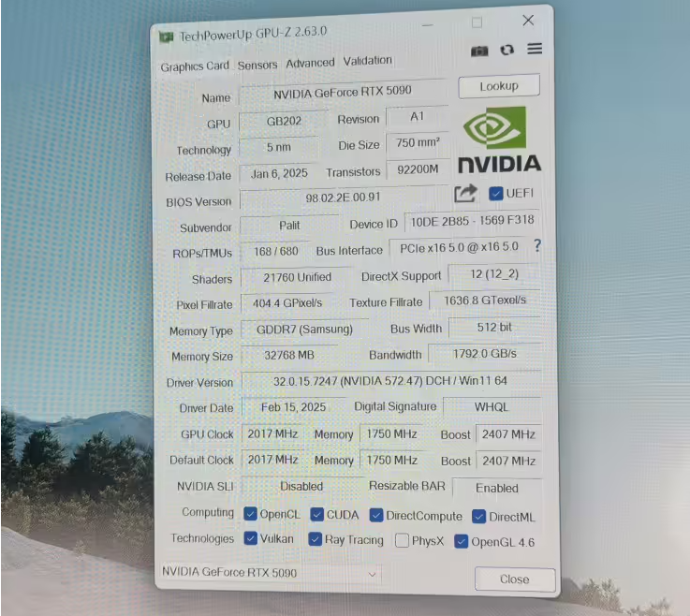Click the Resizable BAR field Enabled
This screenshot has height=616, width=690.
(497, 488)
